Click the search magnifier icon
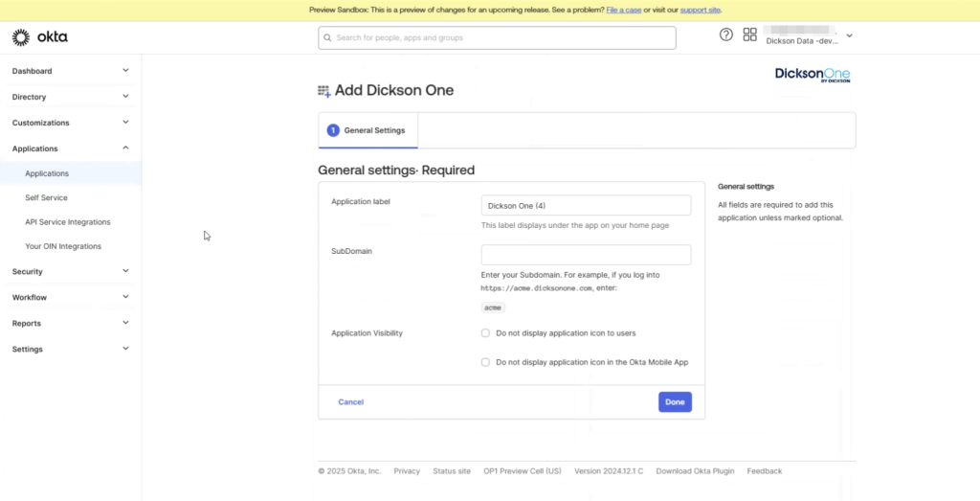980x501 pixels. click(x=328, y=37)
